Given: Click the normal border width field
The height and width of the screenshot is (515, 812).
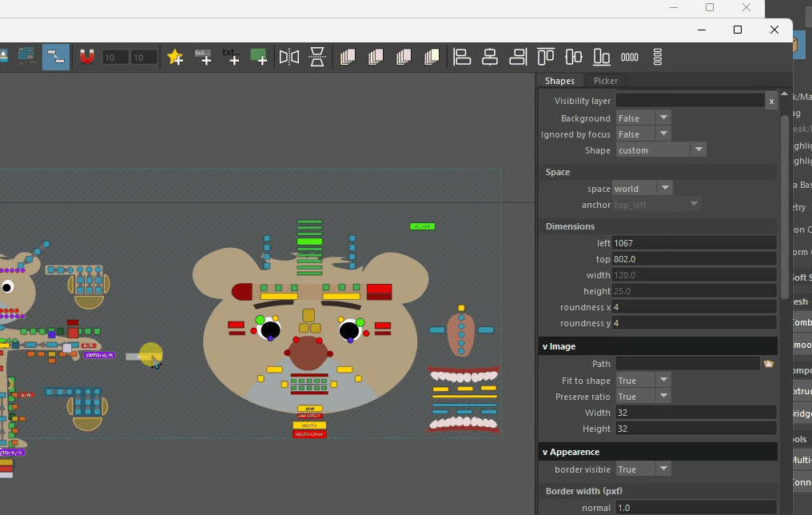Looking at the screenshot, I should coord(696,508).
